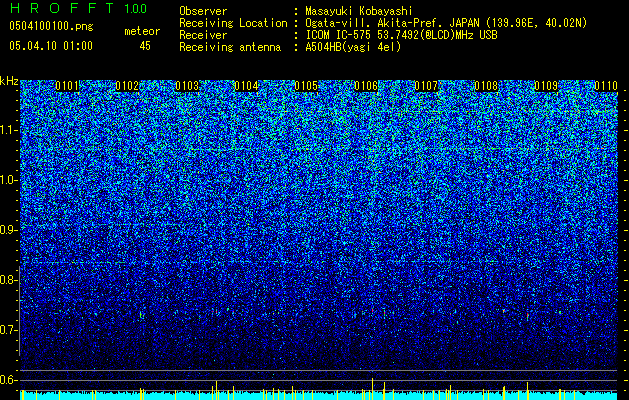
Task: Click the Receiving Location value text
Action: tap(446, 23)
